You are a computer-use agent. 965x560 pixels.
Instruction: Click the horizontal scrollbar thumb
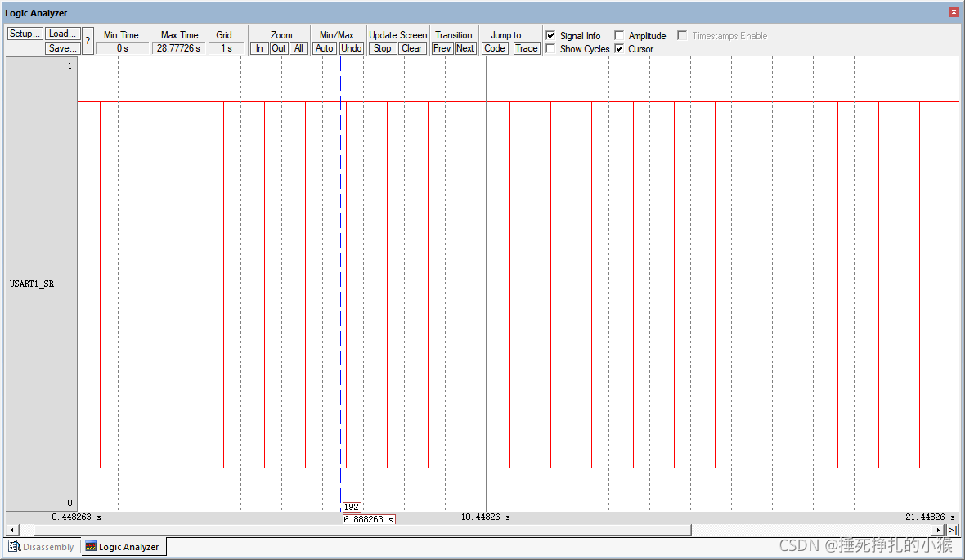[x=362, y=530]
